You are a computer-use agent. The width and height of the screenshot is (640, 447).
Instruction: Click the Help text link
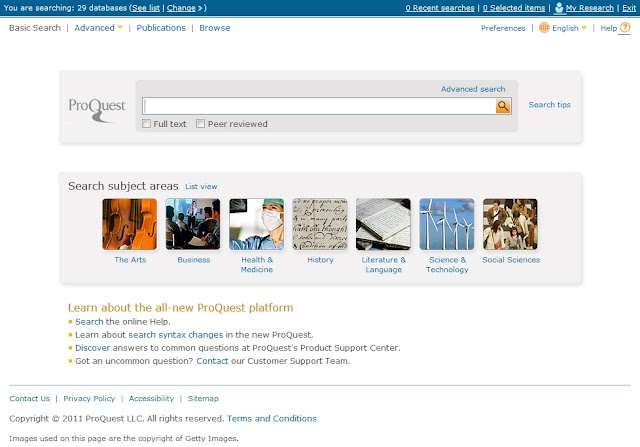608,28
